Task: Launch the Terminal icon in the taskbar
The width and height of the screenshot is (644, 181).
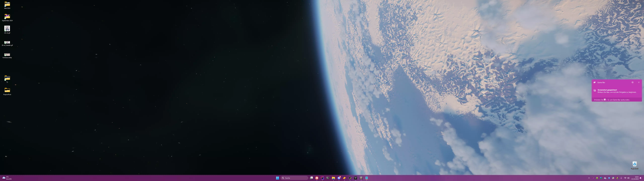Action: [328, 178]
